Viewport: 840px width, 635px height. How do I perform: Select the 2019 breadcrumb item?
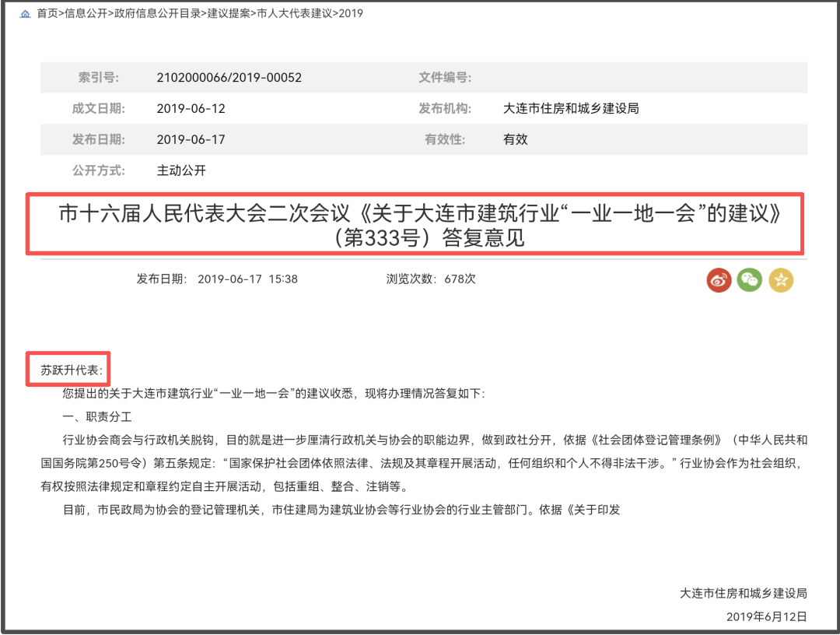pyautogui.click(x=351, y=13)
